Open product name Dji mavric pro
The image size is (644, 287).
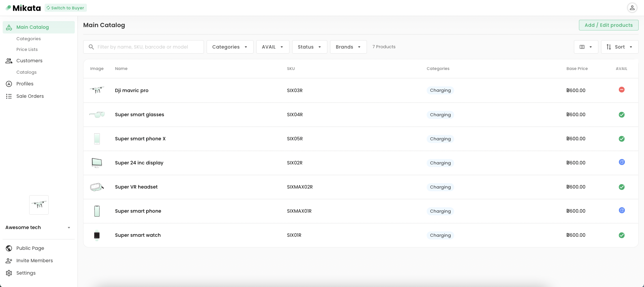pyautogui.click(x=132, y=90)
